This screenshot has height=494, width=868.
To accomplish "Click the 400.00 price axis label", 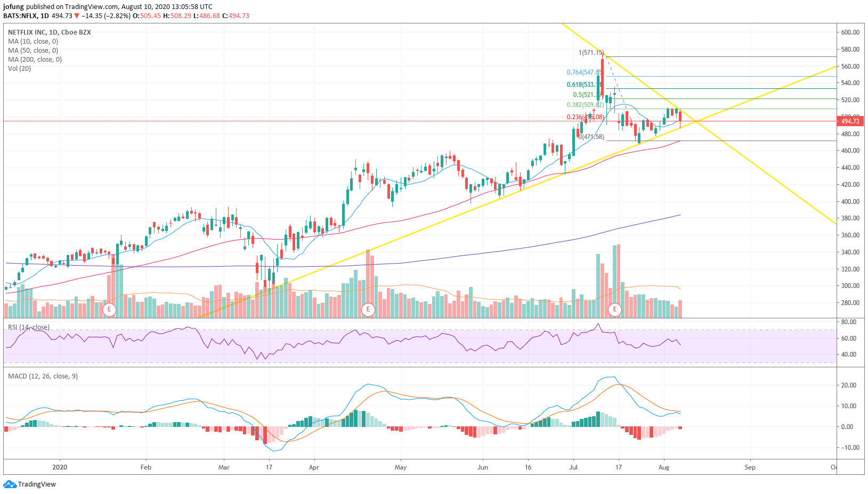I will click(850, 202).
